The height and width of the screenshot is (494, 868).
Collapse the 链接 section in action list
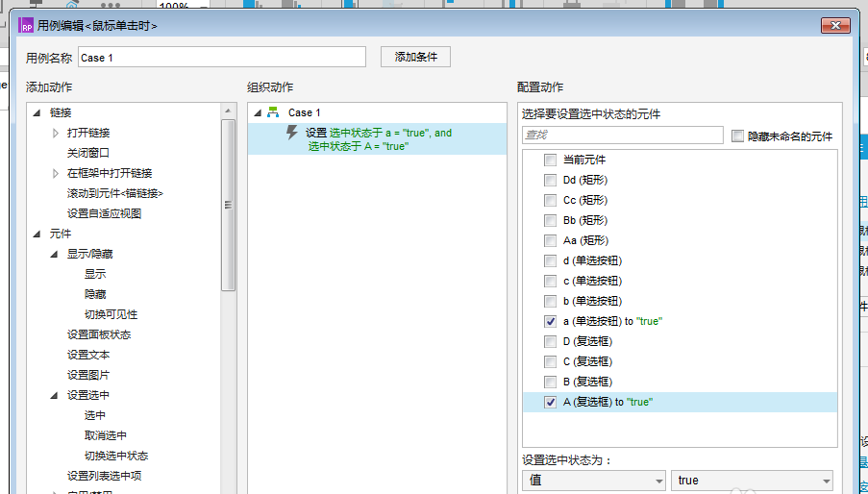pos(37,112)
